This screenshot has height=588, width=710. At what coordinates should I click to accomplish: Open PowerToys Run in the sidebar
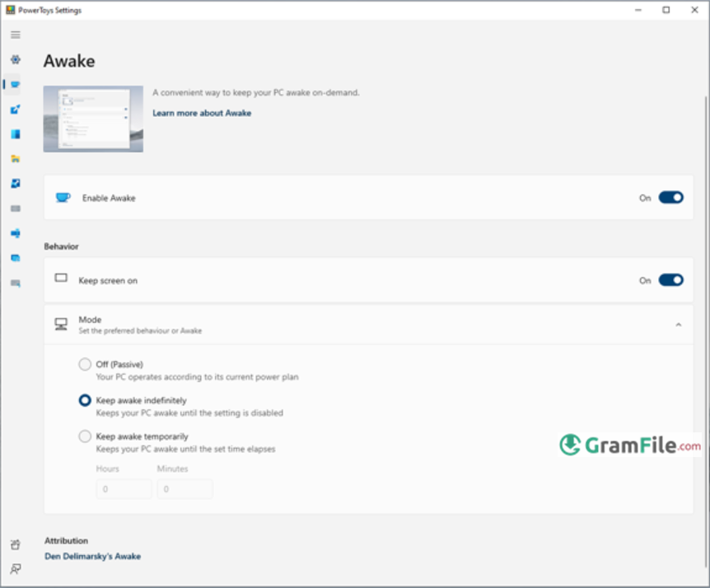(x=16, y=258)
